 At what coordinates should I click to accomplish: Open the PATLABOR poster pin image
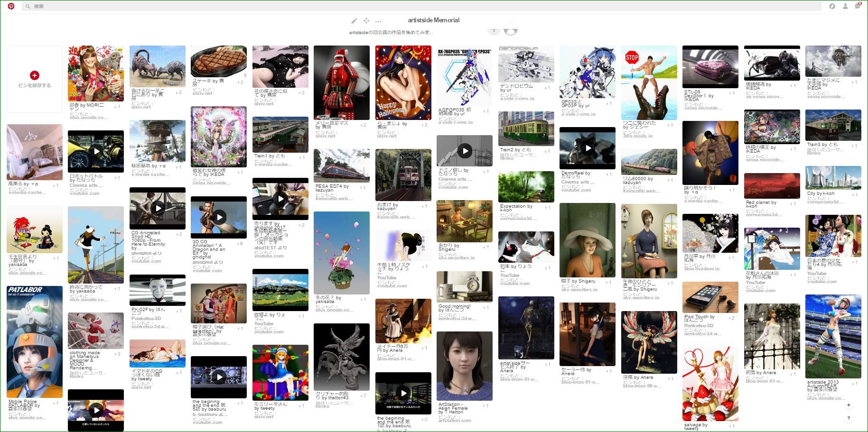(x=35, y=341)
